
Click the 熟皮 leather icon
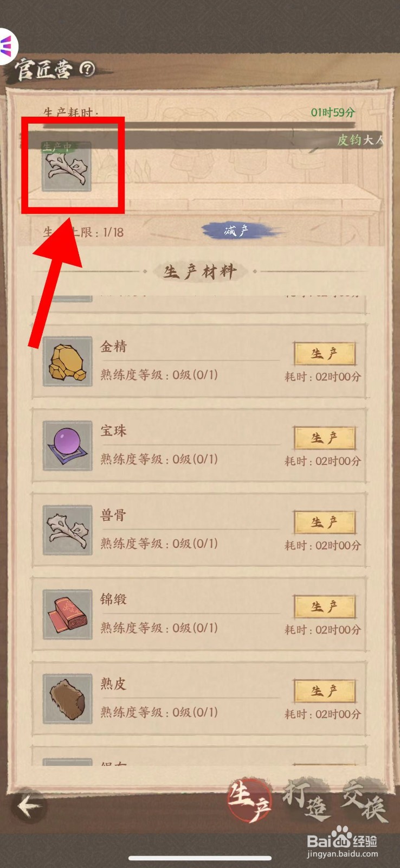68,699
